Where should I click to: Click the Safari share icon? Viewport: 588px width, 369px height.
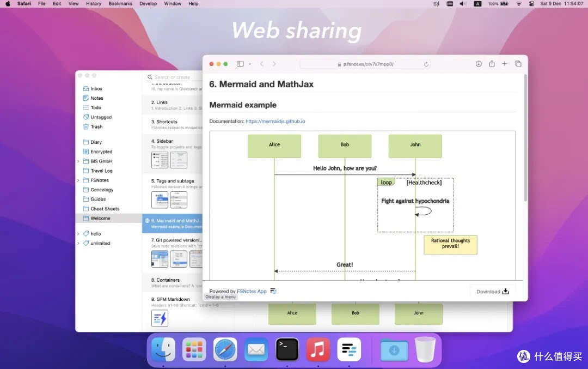pyautogui.click(x=492, y=64)
